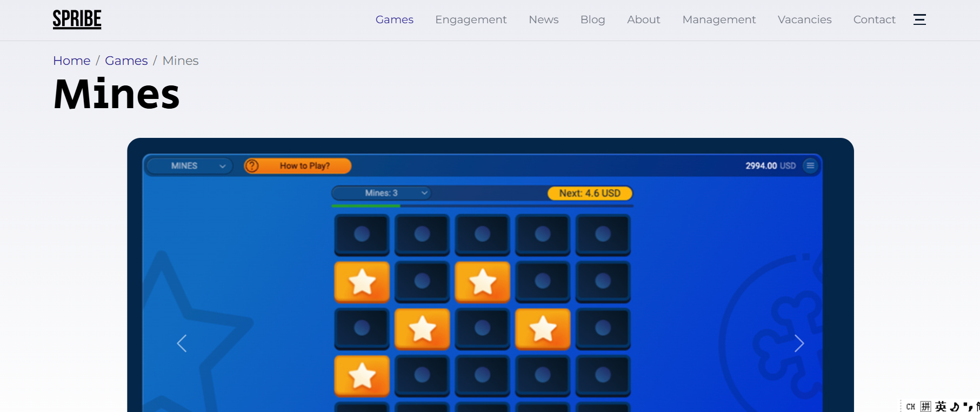The height and width of the screenshot is (412, 980).
Task: Click the star tile in second row, third column
Action: 482,282
